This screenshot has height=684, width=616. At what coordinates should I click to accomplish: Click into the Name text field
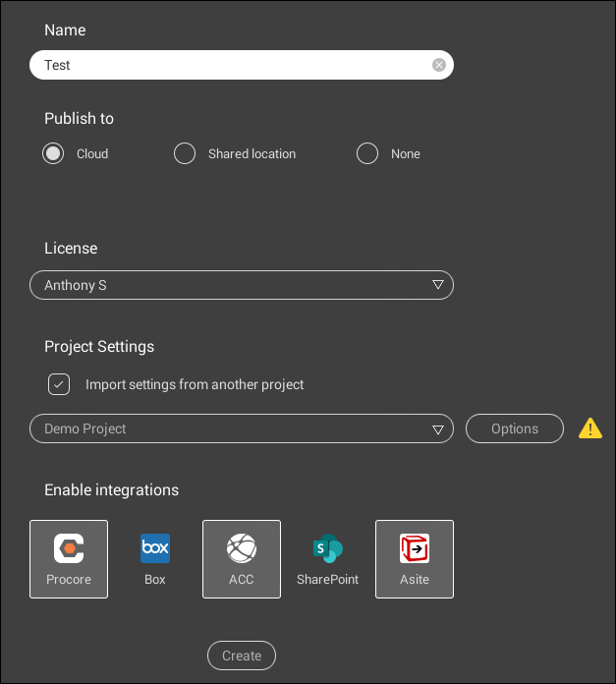coord(232,65)
